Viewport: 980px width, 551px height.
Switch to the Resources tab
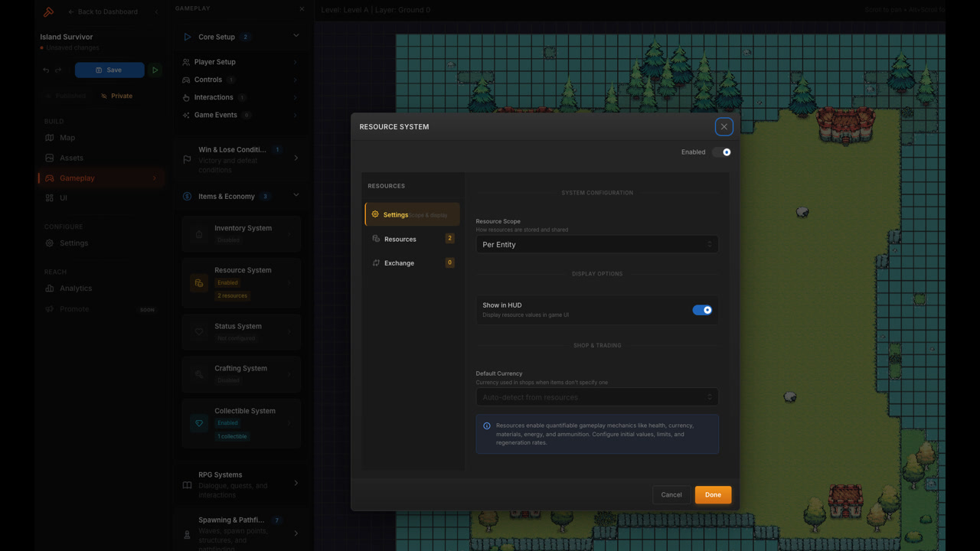[399, 239]
